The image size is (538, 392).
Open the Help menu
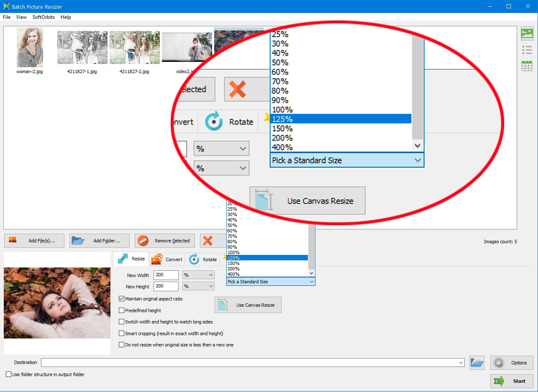[x=66, y=17]
